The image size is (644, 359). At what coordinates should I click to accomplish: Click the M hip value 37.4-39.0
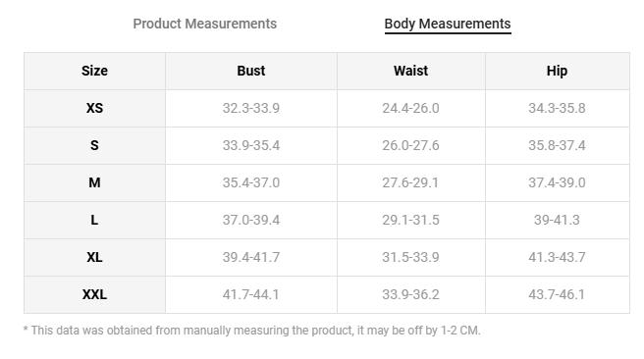pyautogui.click(x=557, y=182)
